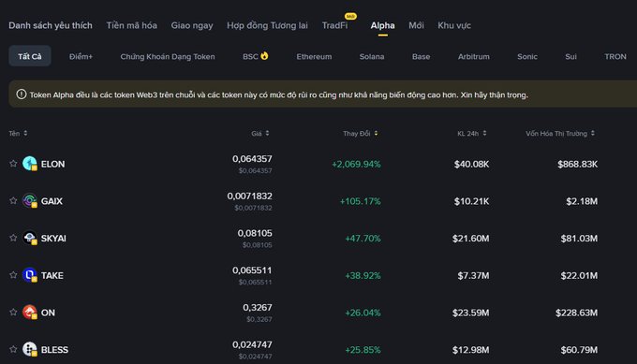637x364 pixels.
Task: Switch to the Mới tab
Action: (416, 25)
